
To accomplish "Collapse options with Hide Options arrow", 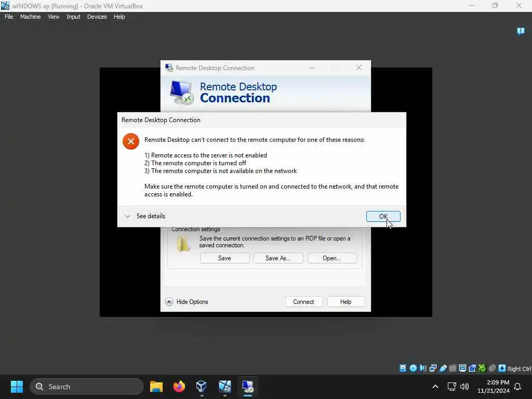I will (169, 302).
